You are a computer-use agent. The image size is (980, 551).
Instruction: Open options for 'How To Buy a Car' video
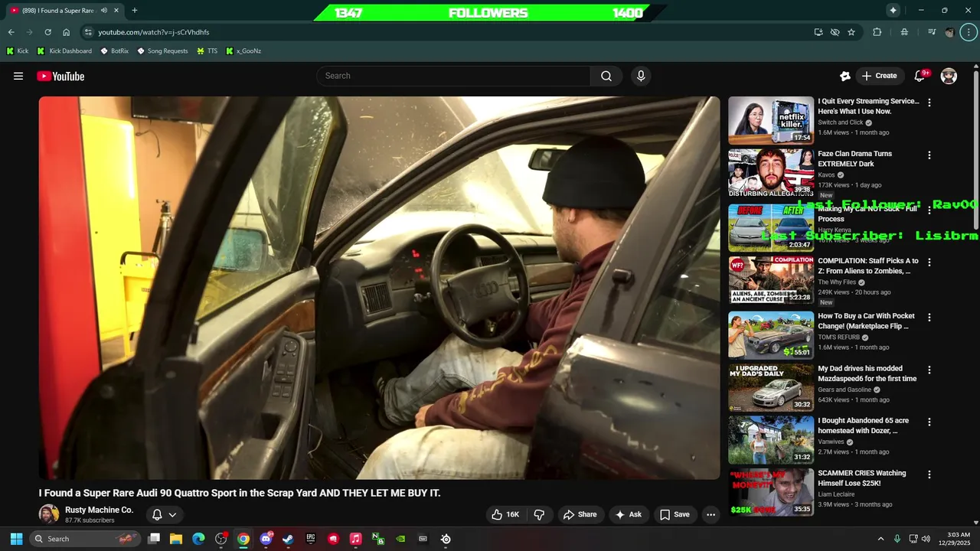[929, 318]
